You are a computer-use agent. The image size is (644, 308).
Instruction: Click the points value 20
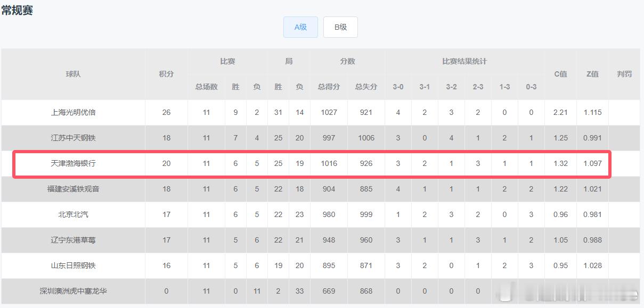pyautogui.click(x=166, y=163)
